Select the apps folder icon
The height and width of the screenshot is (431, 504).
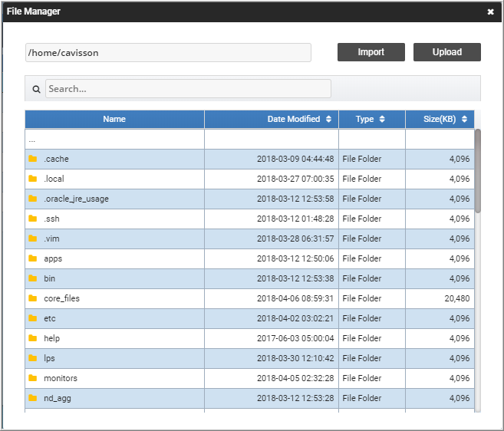coord(33,258)
